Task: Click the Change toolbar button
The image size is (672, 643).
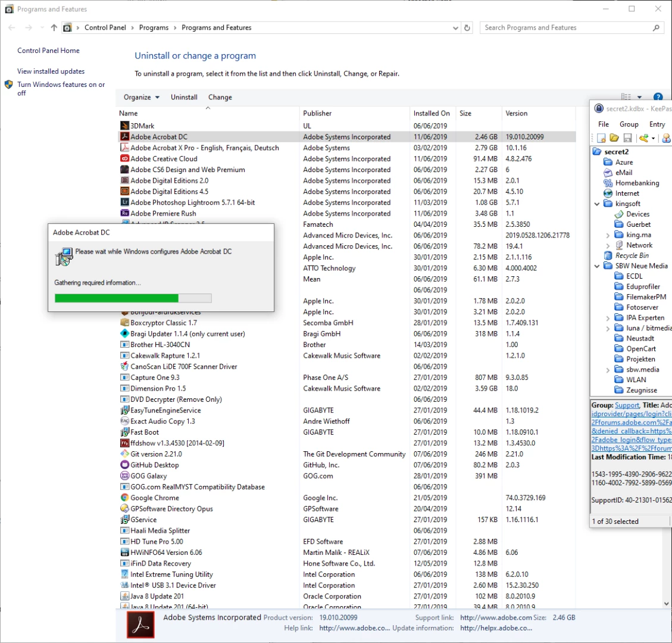Action: [220, 97]
